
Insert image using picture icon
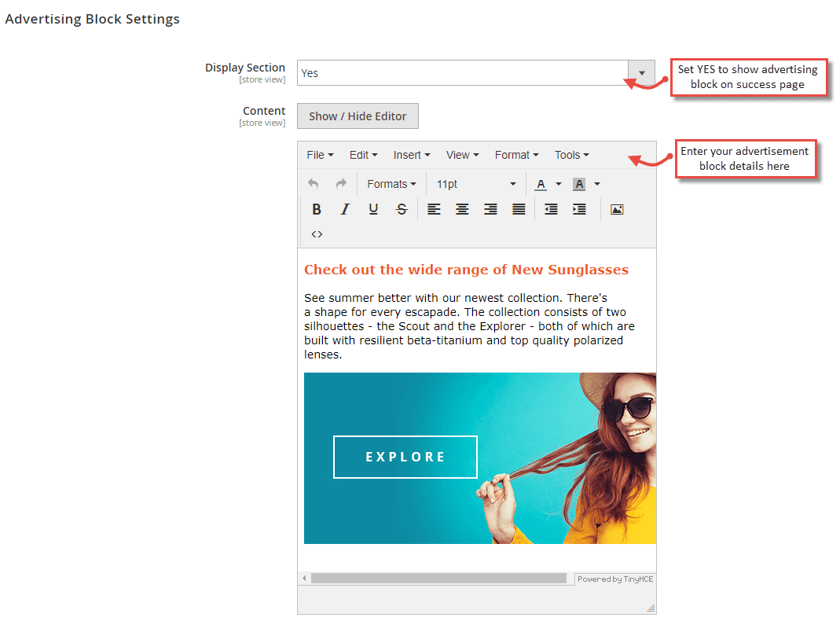coord(617,210)
